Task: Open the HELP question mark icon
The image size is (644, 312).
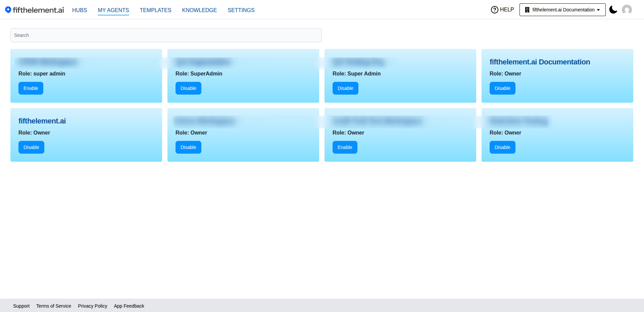Action: [494, 10]
